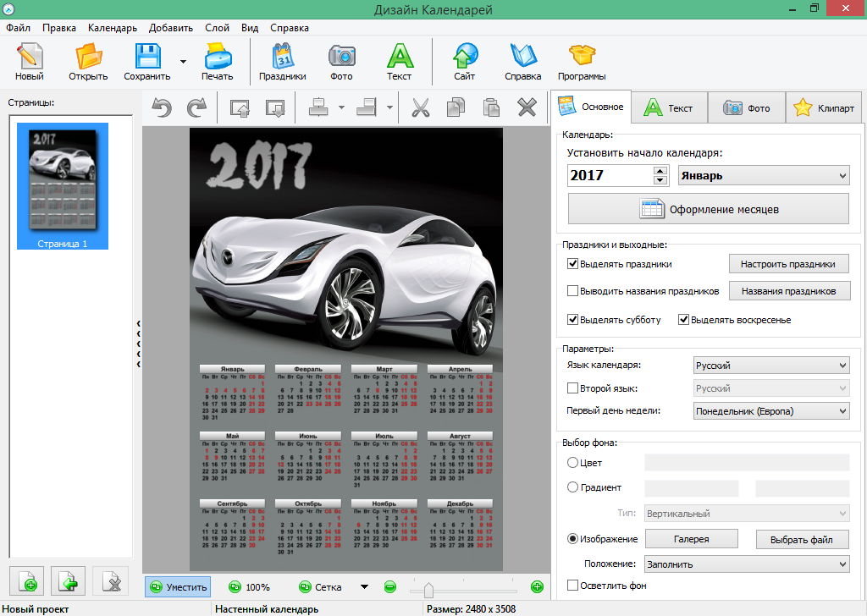Click the scissors cut icon

pos(420,107)
